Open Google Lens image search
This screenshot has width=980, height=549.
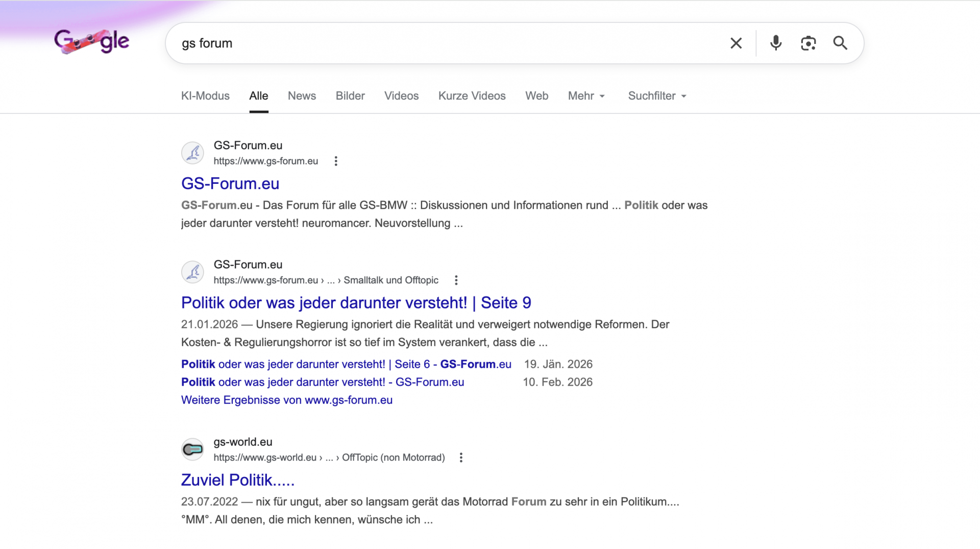click(808, 43)
